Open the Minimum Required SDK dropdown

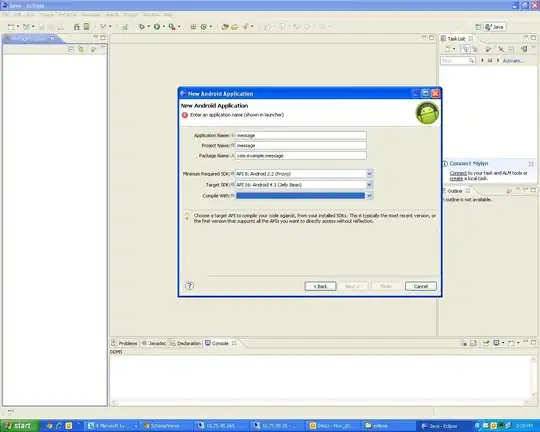[369, 174]
